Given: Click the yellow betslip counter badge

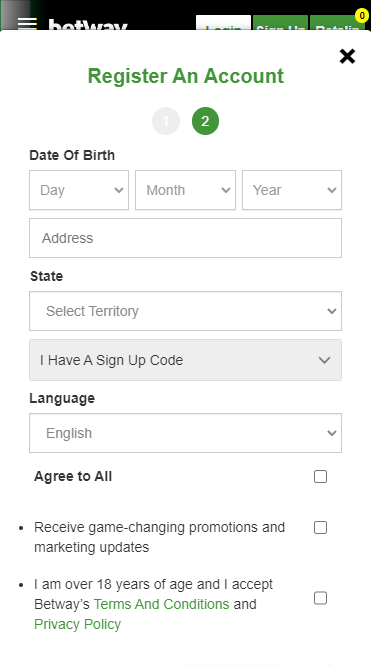Looking at the screenshot, I should (x=362, y=16).
